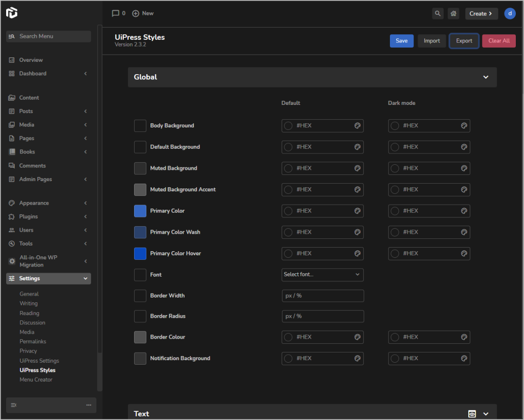This screenshot has width=524, height=420.
Task: Focus the Search Menu input field
Action: [x=49, y=36]
